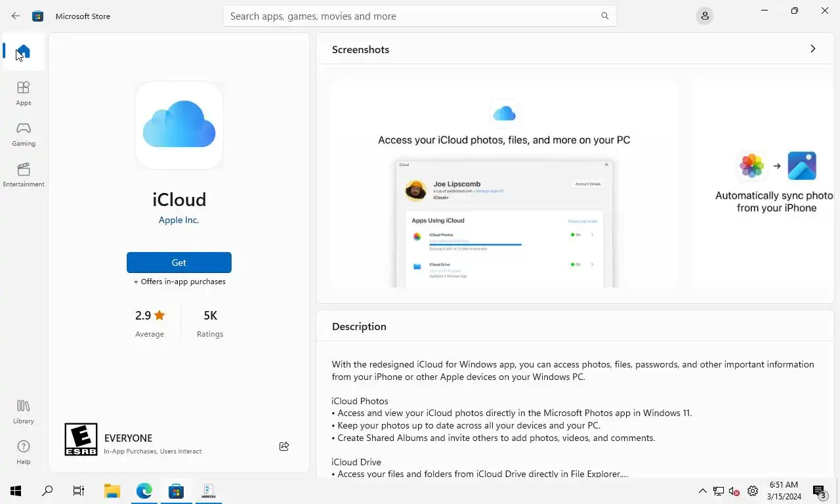Open the volume tray icon
The width and height of the screenshot is (840, 504).
click(x=734, y=491)
